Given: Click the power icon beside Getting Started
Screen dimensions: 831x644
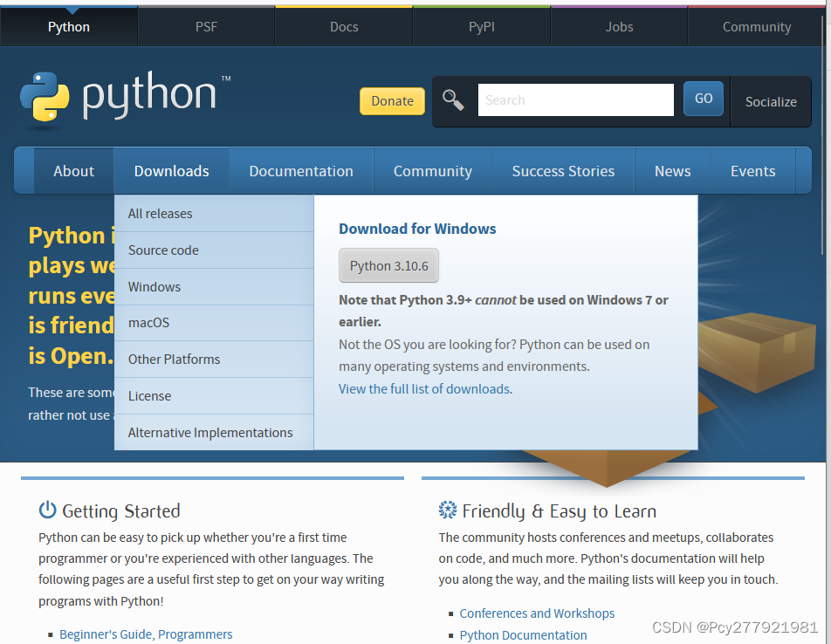Looking at the screenshot, I should pyautogui.click(x=48, y=510).
